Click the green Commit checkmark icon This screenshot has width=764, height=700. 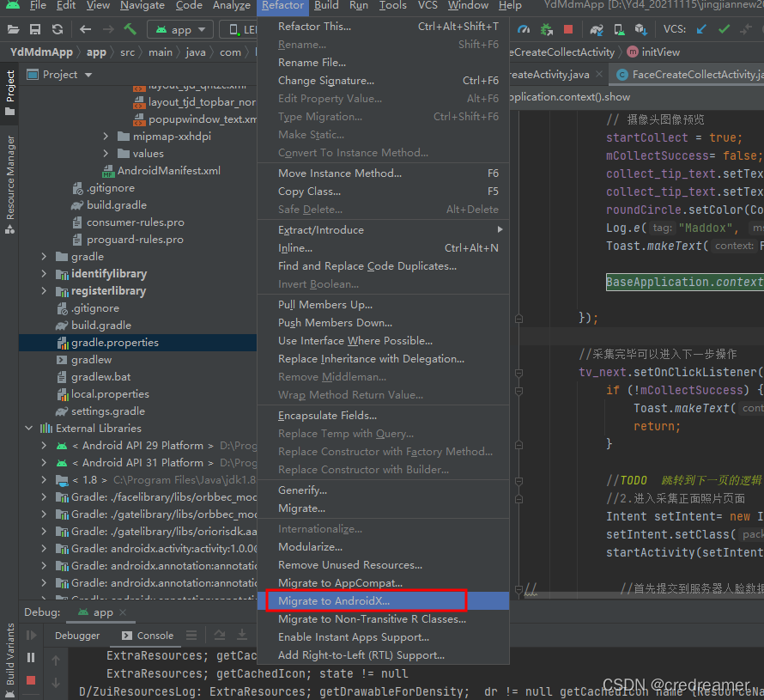coord(724,28)
